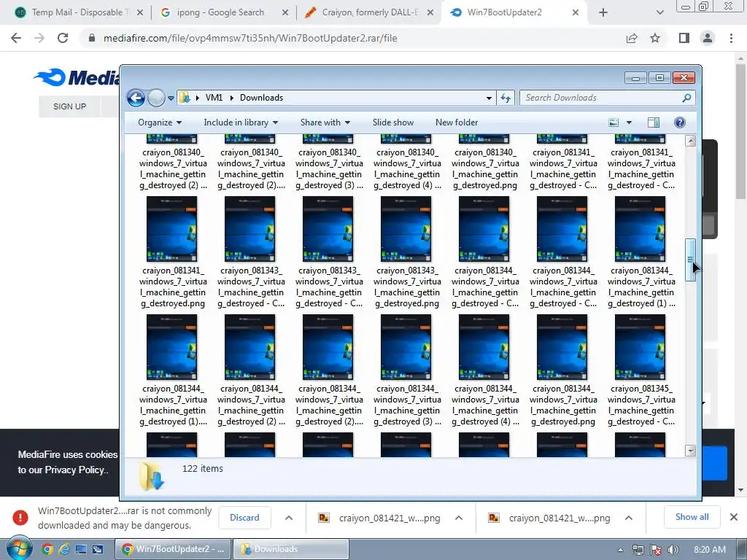Click the red warning icon on download bar

coord(20,518)
